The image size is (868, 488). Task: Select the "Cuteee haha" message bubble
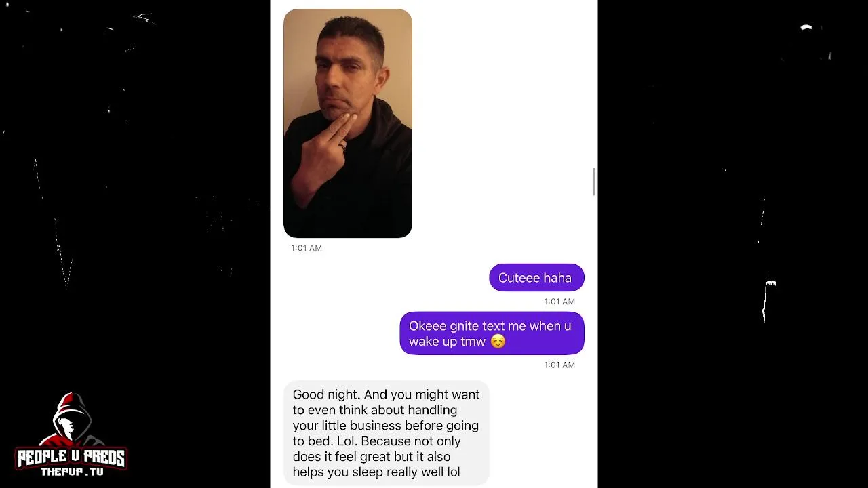coord(536,278)
